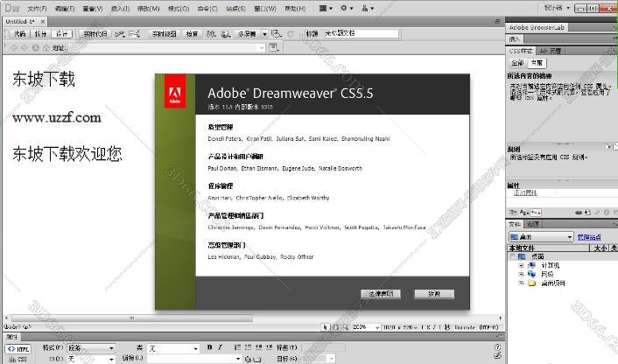618x364 pixels.
Task: Expand the Network node in file tree
Action: [521, 274]
